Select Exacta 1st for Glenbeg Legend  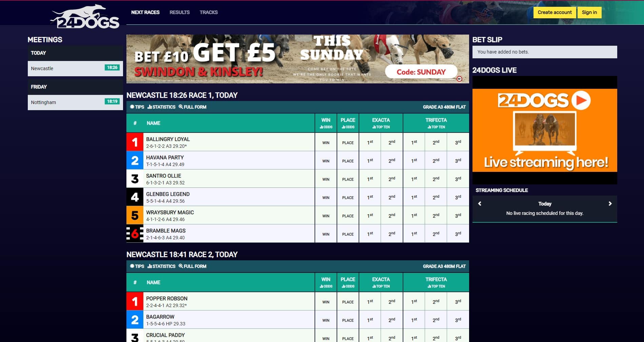pyautogui.click(x=370, y=197)
